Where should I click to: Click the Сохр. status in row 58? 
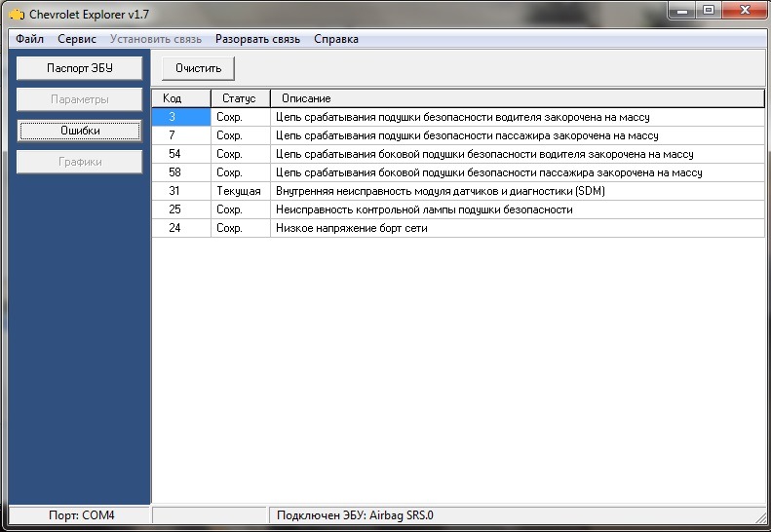coord(241,172)
